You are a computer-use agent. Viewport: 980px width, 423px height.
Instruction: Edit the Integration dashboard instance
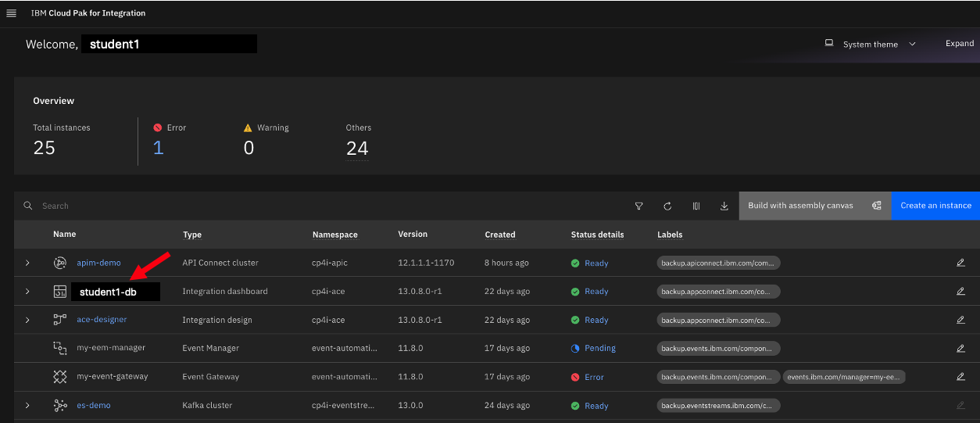[961, 292]
